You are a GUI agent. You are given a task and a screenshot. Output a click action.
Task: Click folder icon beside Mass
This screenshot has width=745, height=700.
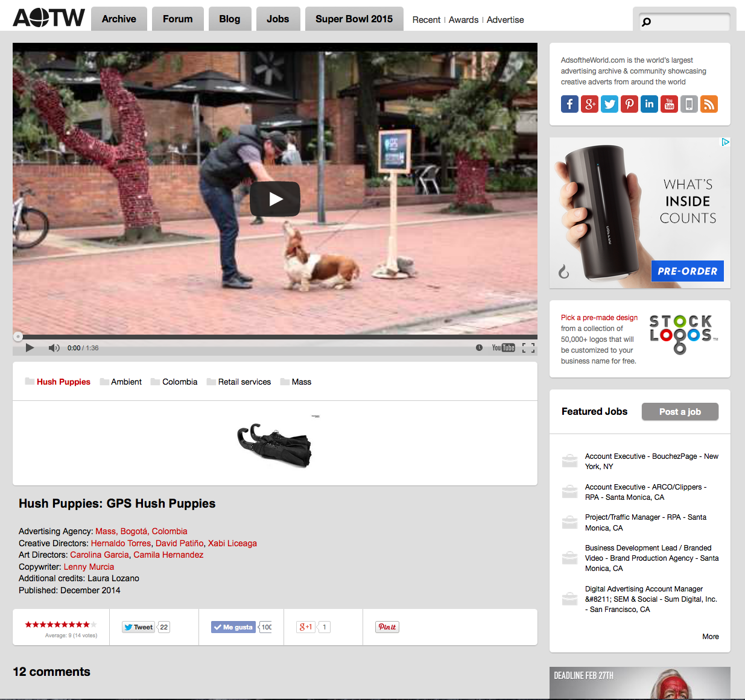[285, 382]
